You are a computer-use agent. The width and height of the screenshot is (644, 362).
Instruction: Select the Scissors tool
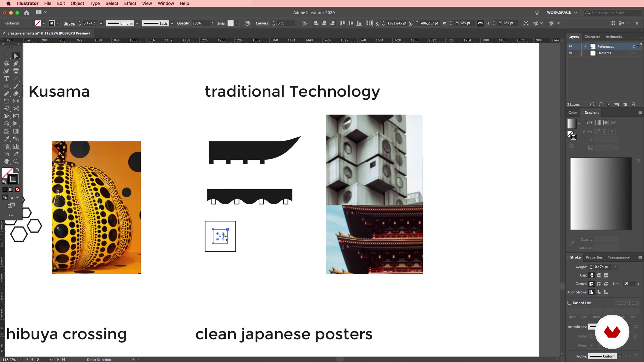pyautogui.click(x=16, y=109)
